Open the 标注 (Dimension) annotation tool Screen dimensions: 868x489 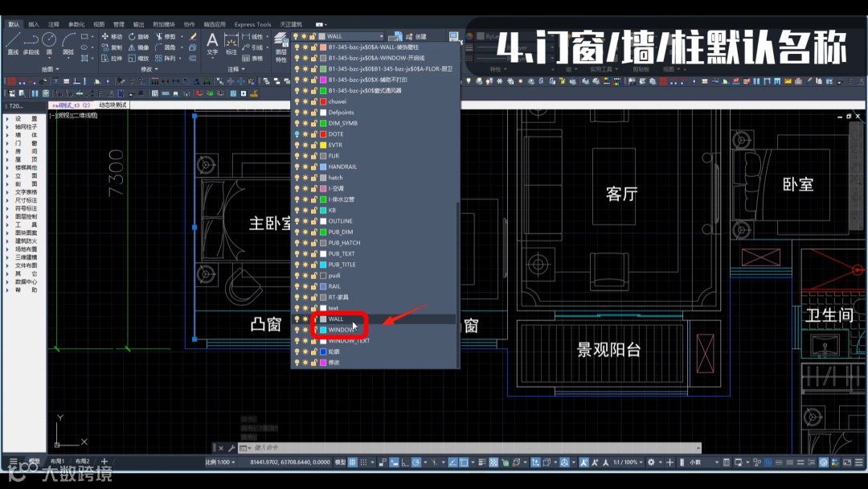[x=231, y=43]
